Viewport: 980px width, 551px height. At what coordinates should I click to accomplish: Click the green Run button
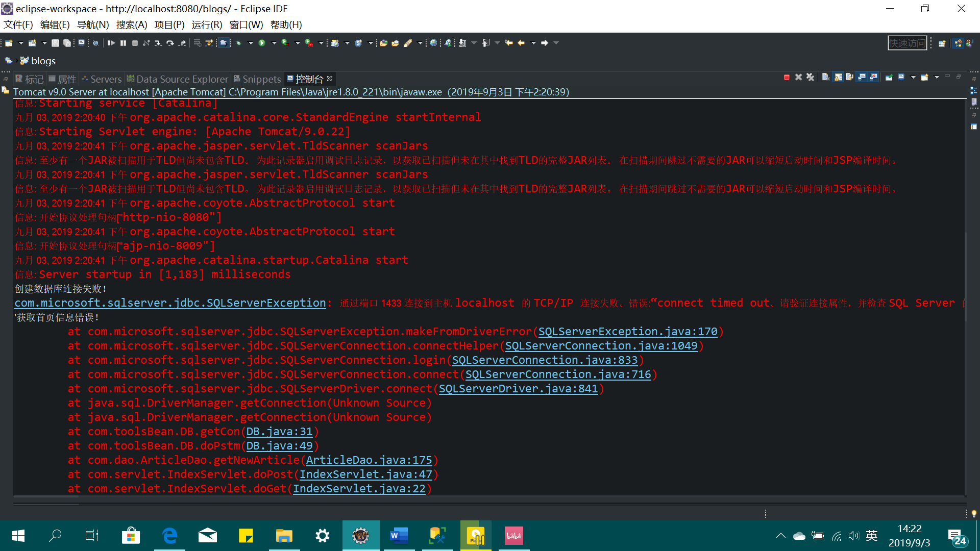click(262, 43)
